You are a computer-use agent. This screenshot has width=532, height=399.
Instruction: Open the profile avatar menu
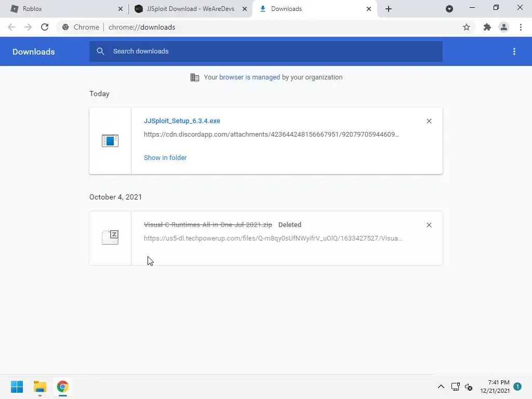504,27
